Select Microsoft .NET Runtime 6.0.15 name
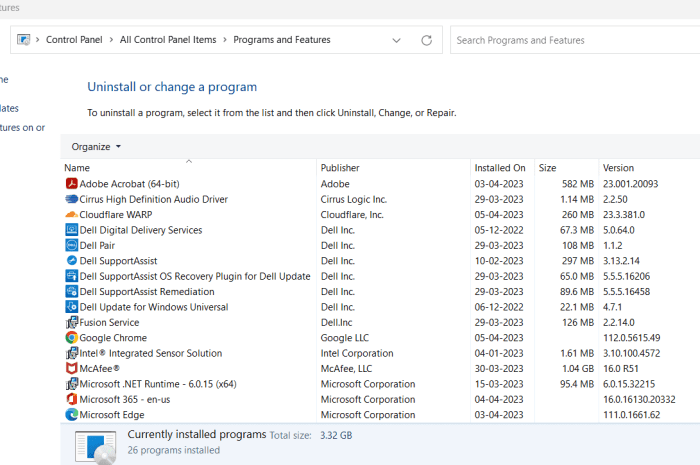This screenshot has height=465, width=700. pyautogui.click(x=158, y=384)
